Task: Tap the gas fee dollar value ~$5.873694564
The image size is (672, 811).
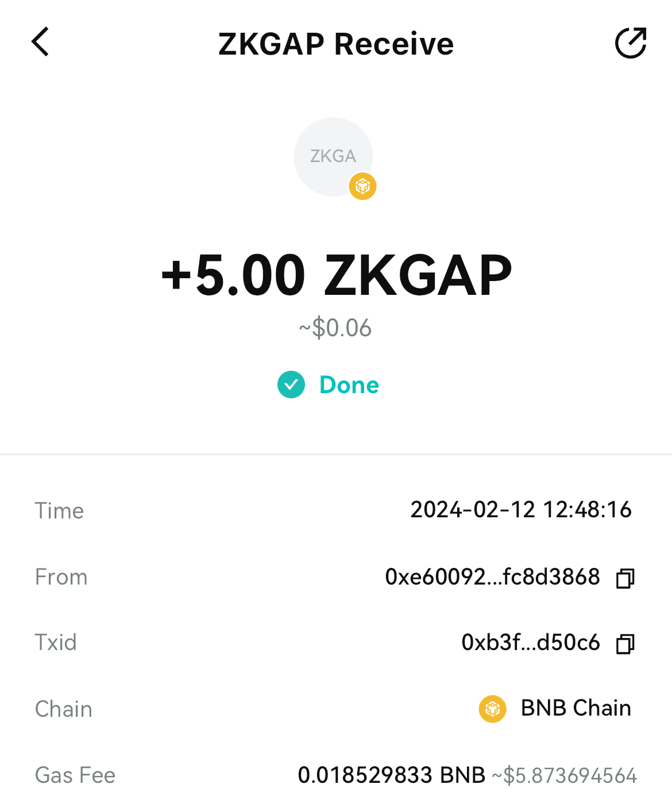Action: click(x=565, y=776)
